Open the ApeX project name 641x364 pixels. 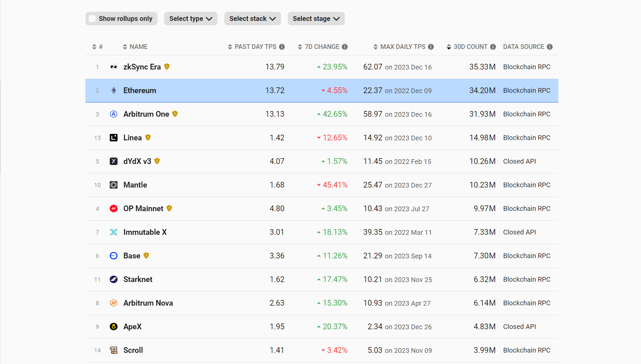pyautogui.click(x=132, y=327)
